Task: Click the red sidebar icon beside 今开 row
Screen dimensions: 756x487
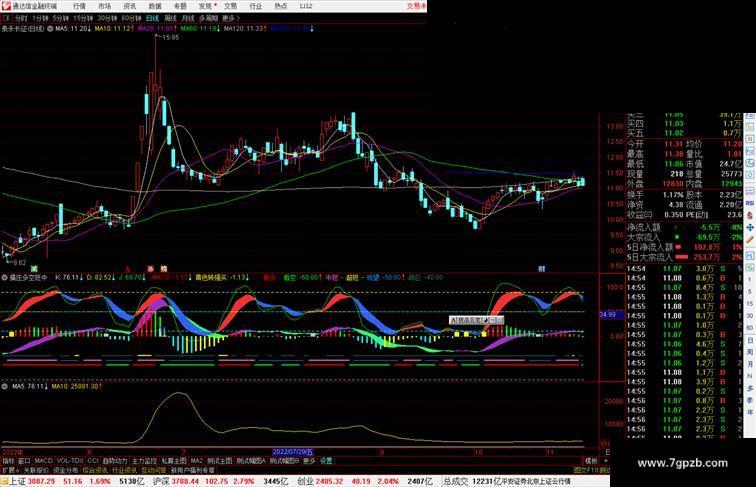Action: click(x=750, y=138)
